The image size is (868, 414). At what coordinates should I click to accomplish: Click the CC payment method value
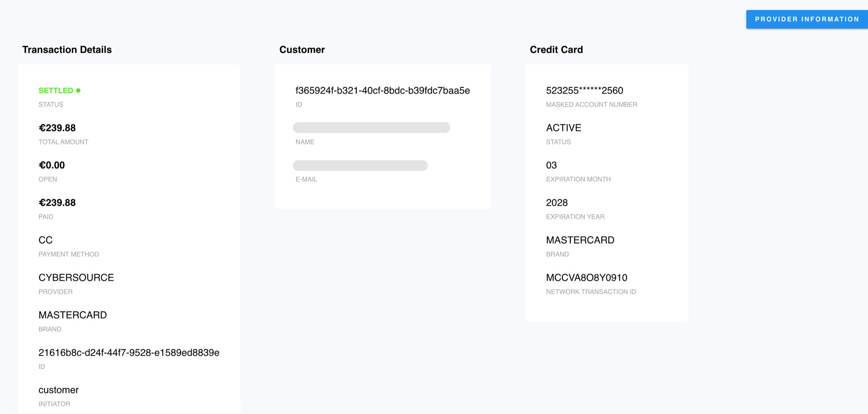(45, 240)
